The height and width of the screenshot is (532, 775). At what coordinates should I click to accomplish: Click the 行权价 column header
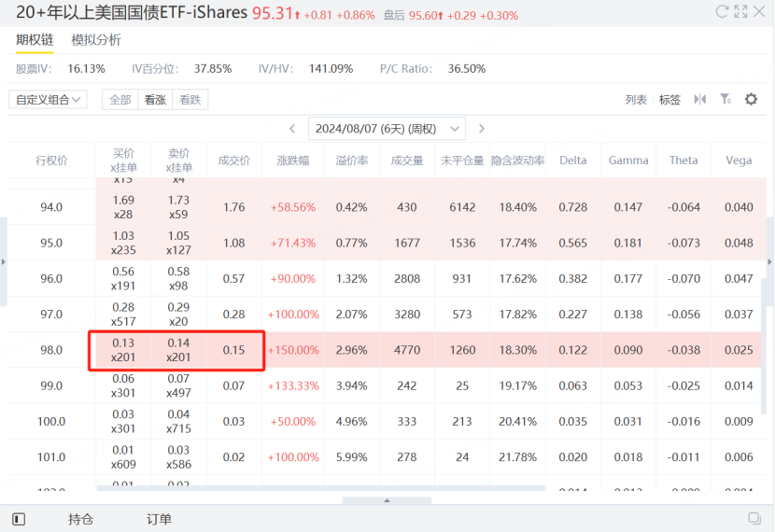click(51, 161)
